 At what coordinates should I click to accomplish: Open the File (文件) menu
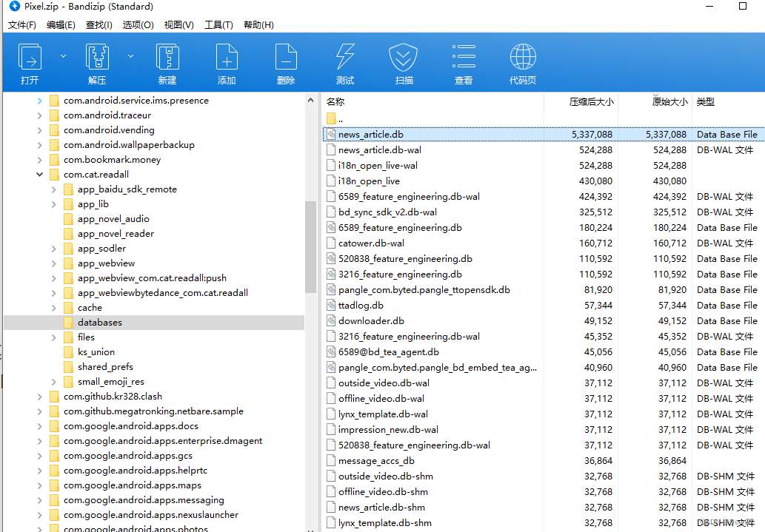(22, 25)
